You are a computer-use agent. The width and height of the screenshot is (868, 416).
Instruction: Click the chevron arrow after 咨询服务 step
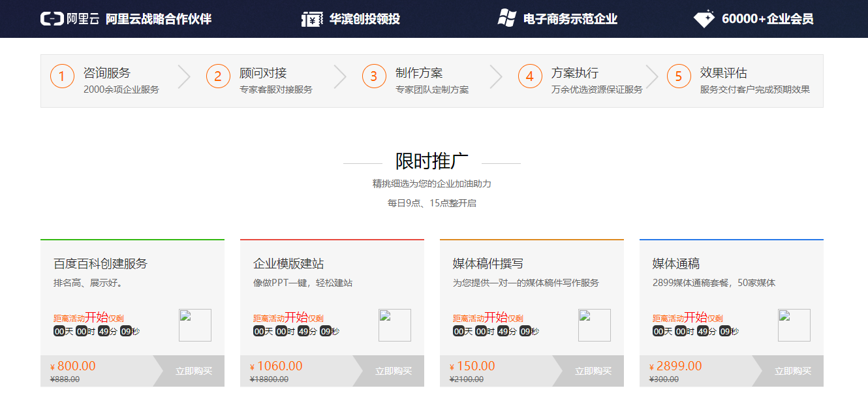point(184,76)
